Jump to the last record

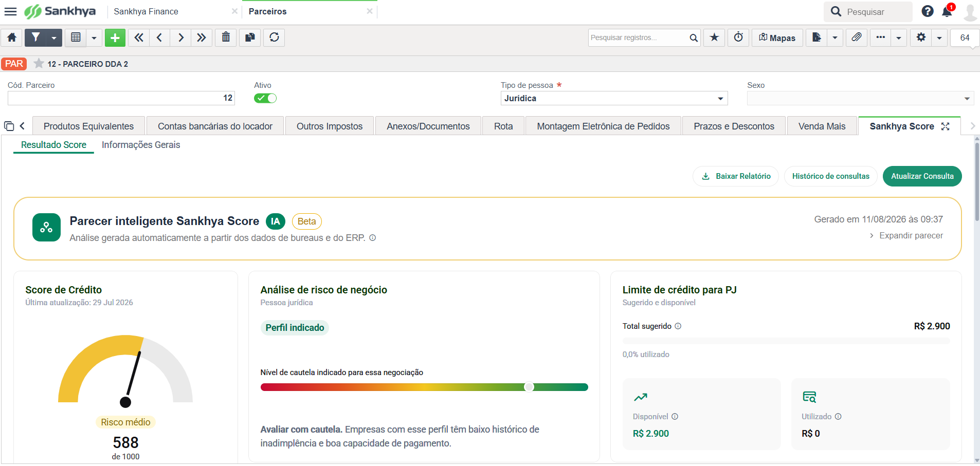coord(202,38)
